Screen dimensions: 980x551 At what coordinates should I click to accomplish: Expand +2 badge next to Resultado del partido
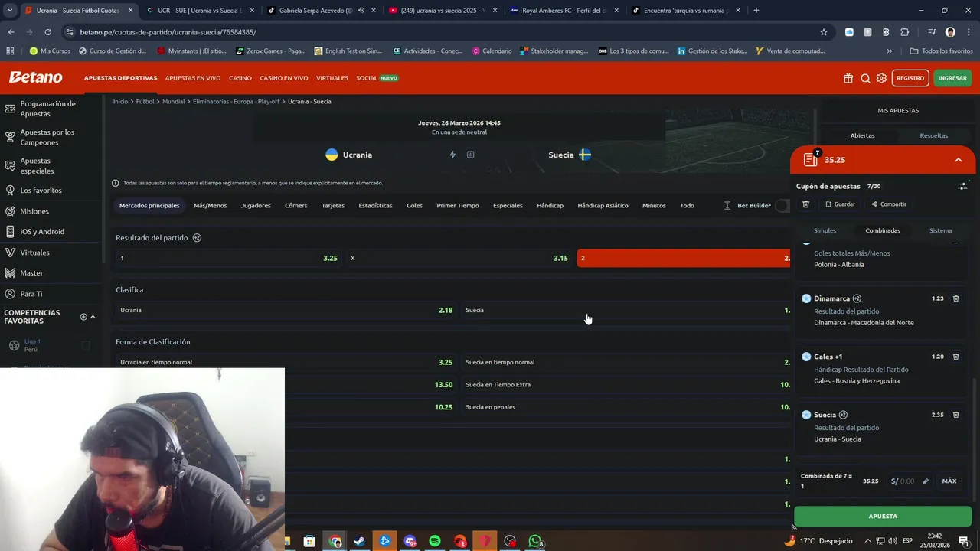coord(197,238)
